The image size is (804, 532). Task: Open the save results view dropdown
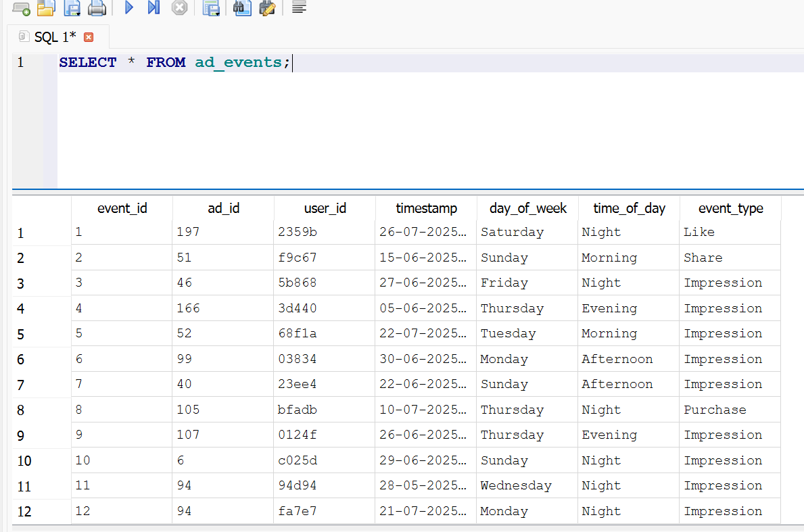tap(212, 8)
